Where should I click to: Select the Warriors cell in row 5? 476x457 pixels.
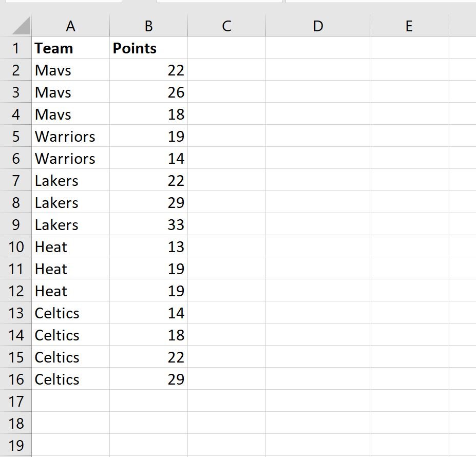[x=70, y=137]
